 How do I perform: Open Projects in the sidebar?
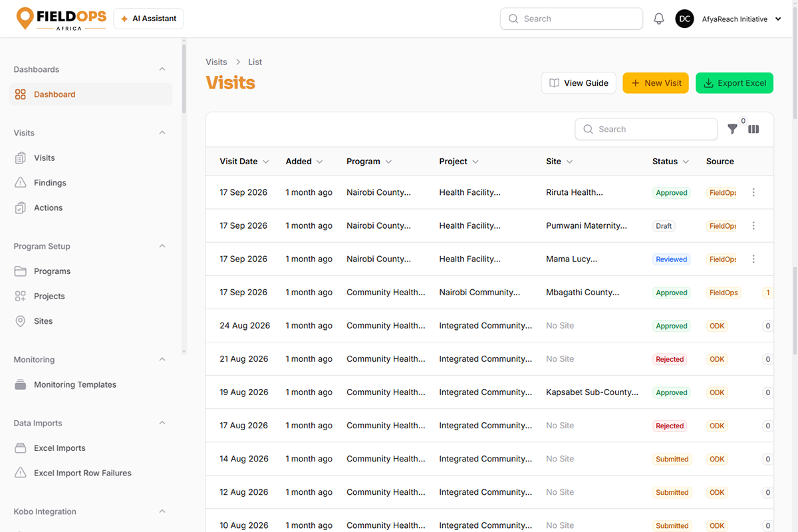(91, 297)
